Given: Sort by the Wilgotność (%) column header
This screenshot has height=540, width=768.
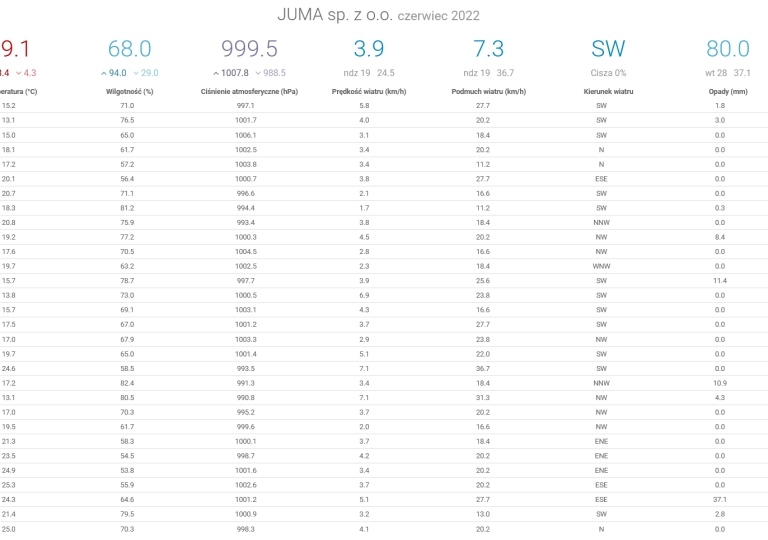Looking at the screenshot, I should click(129, 91).
